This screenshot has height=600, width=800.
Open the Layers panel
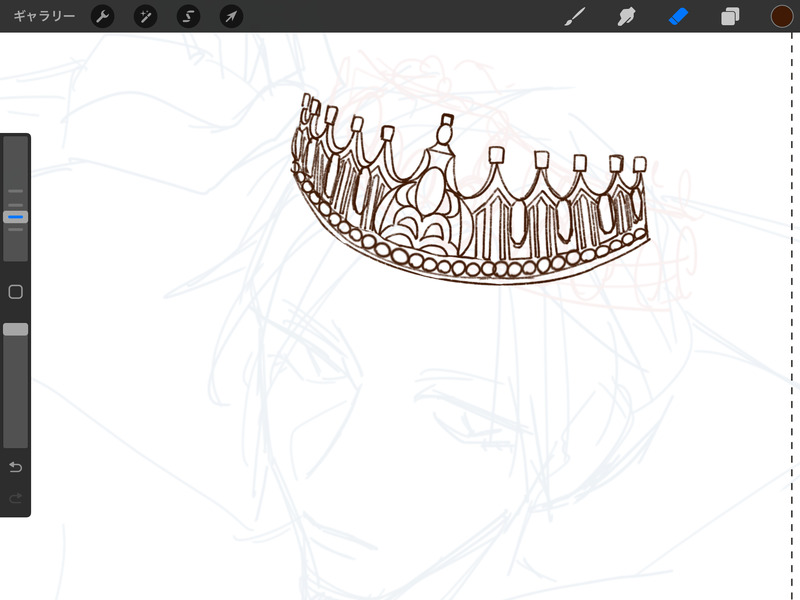pyautogui.click(x=730, y=16)
